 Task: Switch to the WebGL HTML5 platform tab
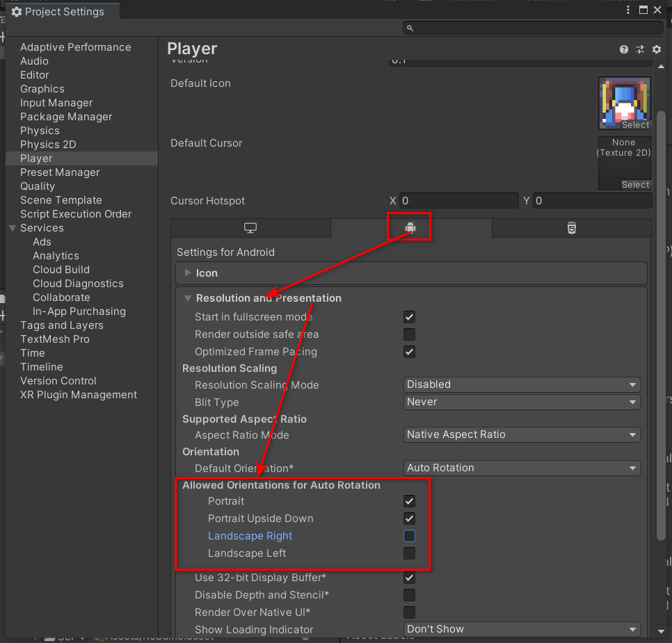click(x=571, y=228)
